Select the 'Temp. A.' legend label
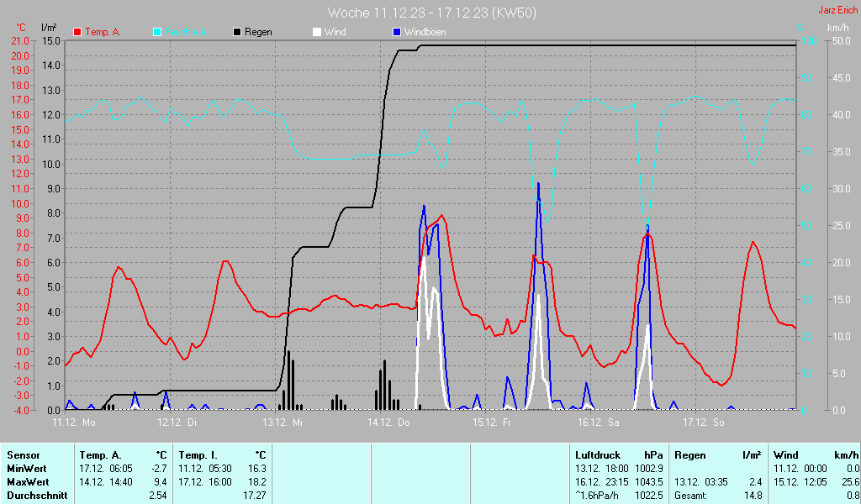Viewport: 861px width, 504px height. tap(103, 33)
